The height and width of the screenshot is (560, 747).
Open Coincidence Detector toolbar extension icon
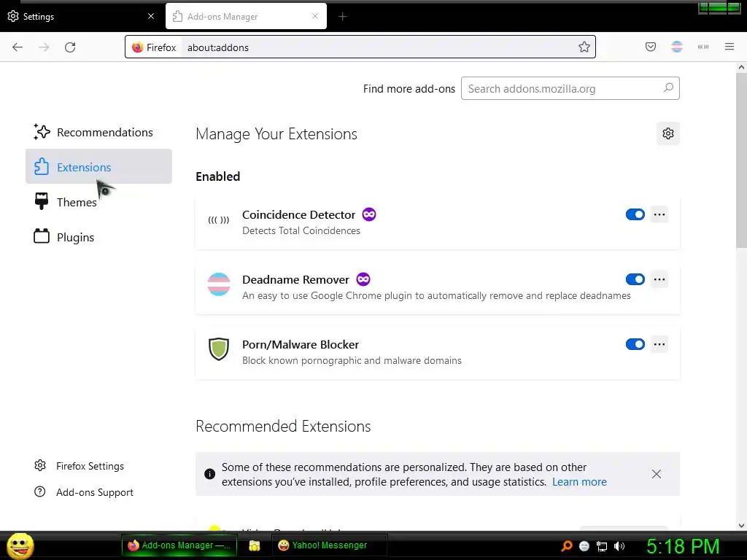tap(703, 47)
